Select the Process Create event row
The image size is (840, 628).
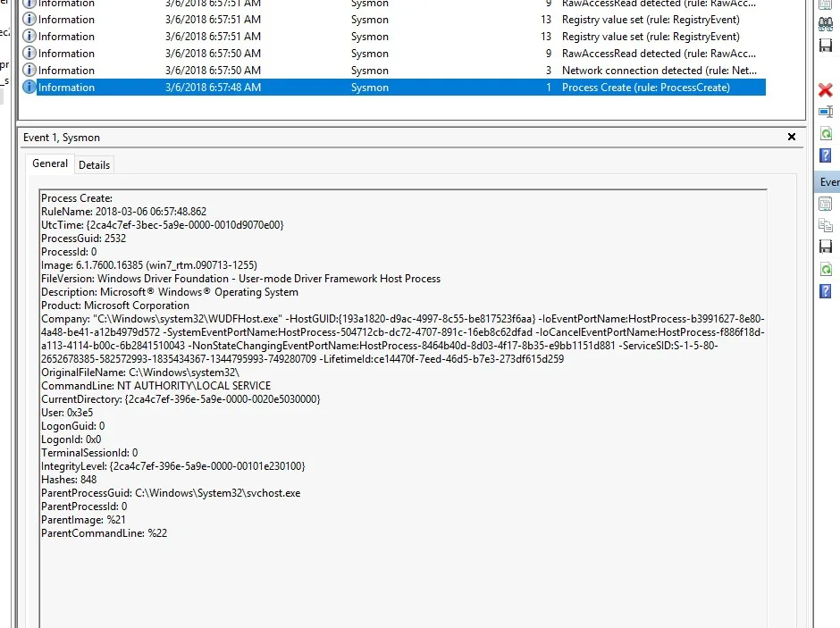click(x=393, y=88)
